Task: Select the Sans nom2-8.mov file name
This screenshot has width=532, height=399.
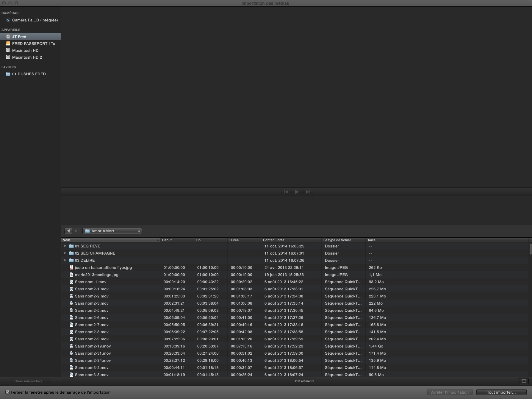Action: click(92, 332)
